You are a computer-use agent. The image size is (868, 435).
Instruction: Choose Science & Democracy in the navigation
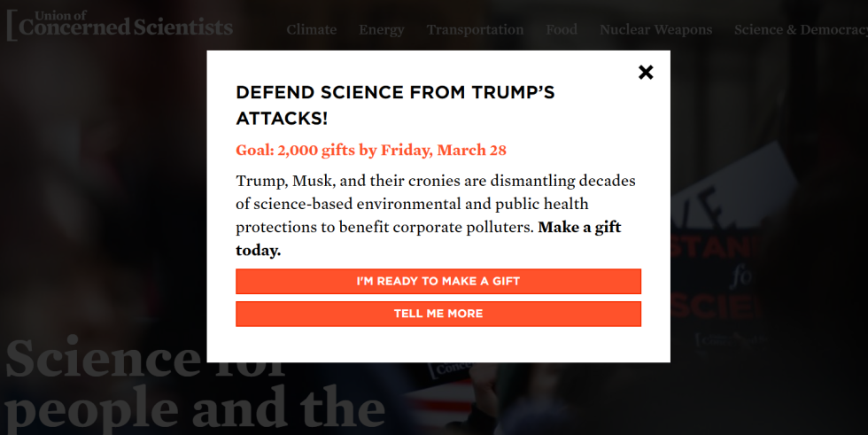point(801,30)
